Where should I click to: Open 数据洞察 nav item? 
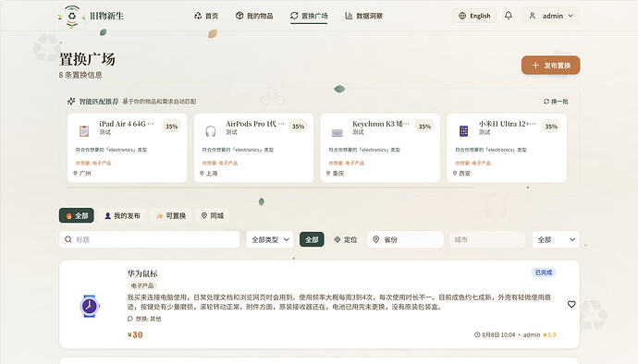[363, 16]
